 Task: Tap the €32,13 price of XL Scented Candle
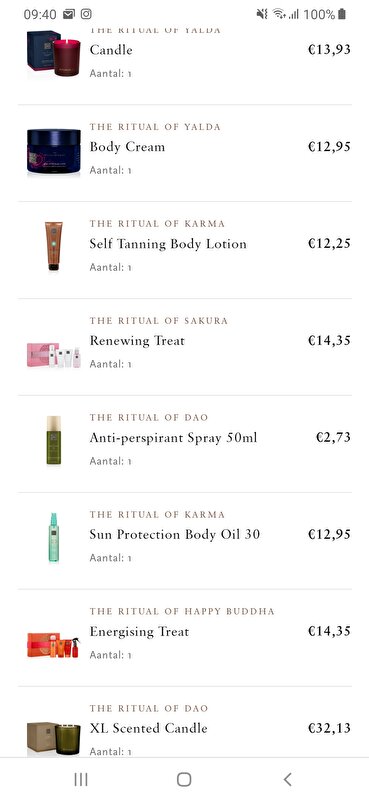[329, 729]
